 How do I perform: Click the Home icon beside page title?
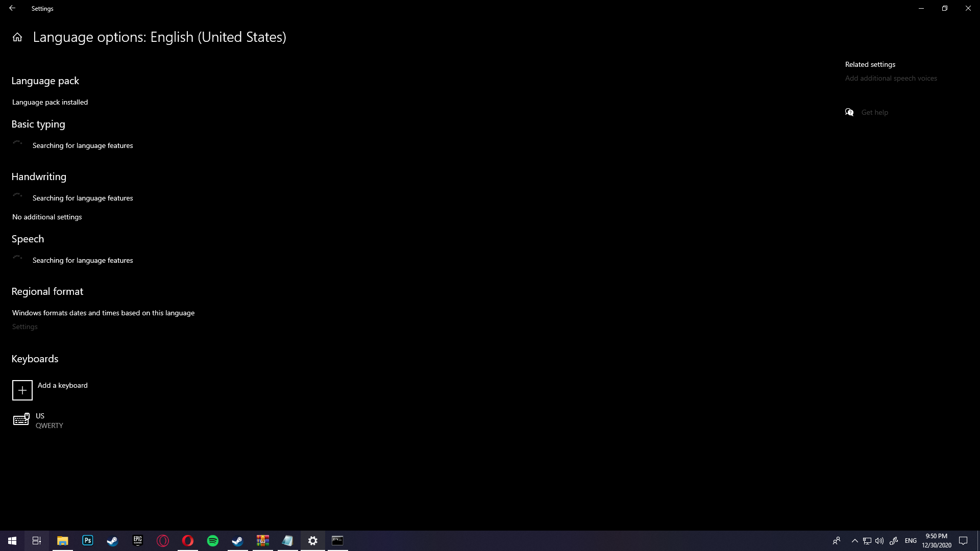click(17, 37)
